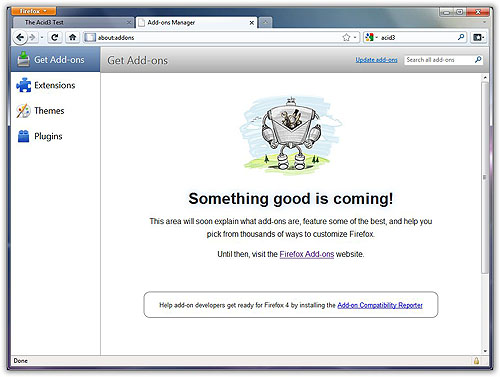Open the Themes category
This screenshot has height=377, width=500.
coord(55,111)
